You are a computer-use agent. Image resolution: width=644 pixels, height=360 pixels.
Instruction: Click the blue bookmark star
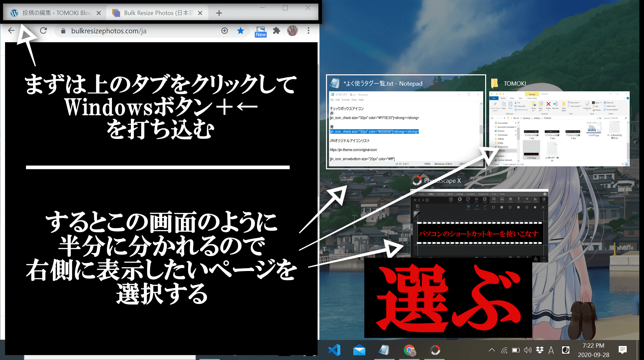click(240, 31)
